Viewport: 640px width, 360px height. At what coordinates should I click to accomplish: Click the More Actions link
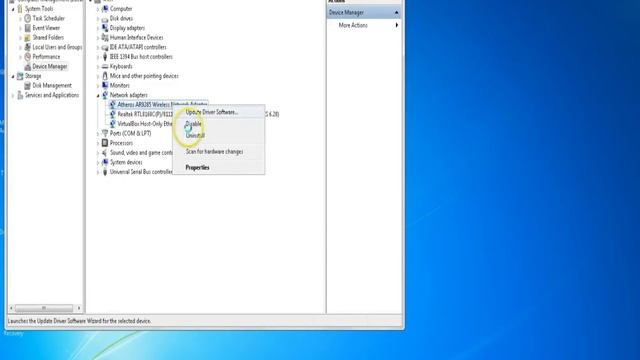(x=353, y=25)
